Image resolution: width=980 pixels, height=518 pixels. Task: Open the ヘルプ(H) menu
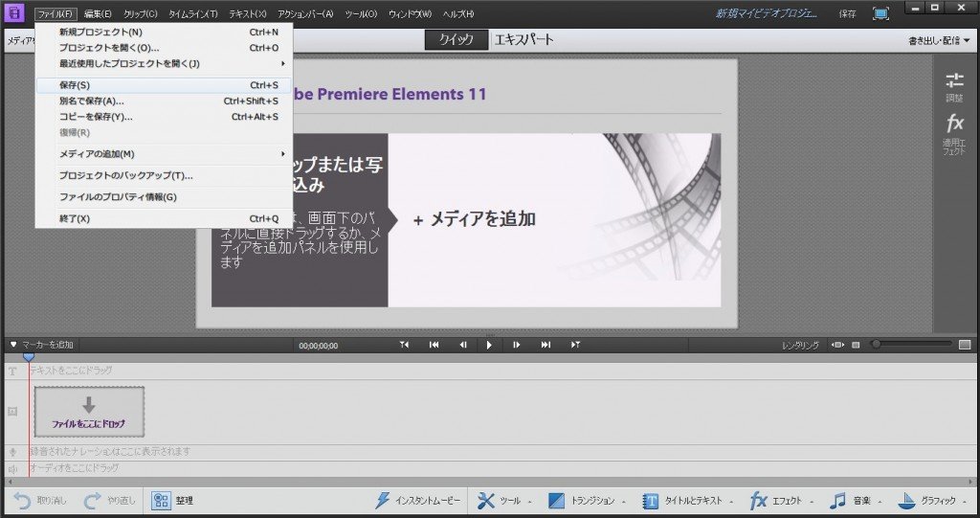[x=458, y=13]
